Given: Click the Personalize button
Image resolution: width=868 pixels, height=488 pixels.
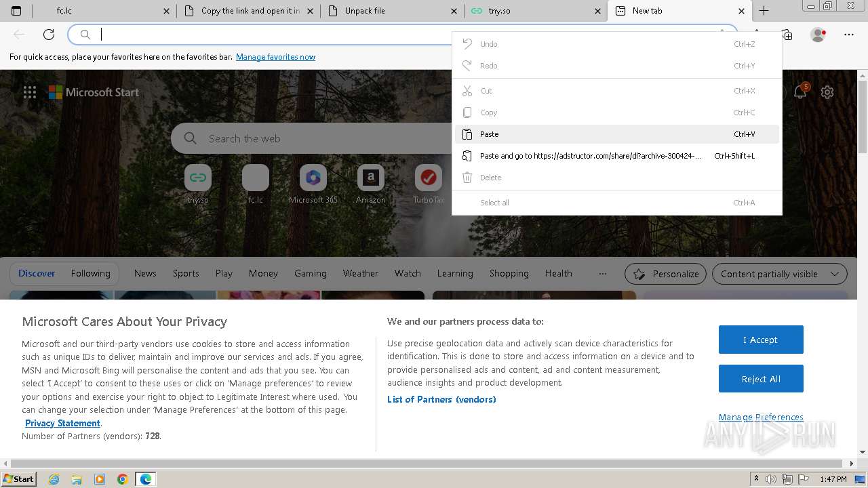Looking at the screenshot, I should 665,274.
